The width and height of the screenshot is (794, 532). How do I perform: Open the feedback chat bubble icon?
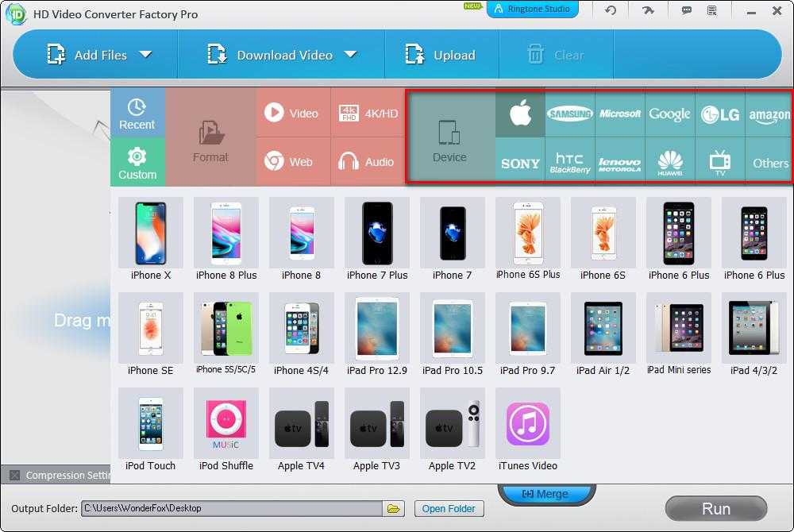pos(686,10)
